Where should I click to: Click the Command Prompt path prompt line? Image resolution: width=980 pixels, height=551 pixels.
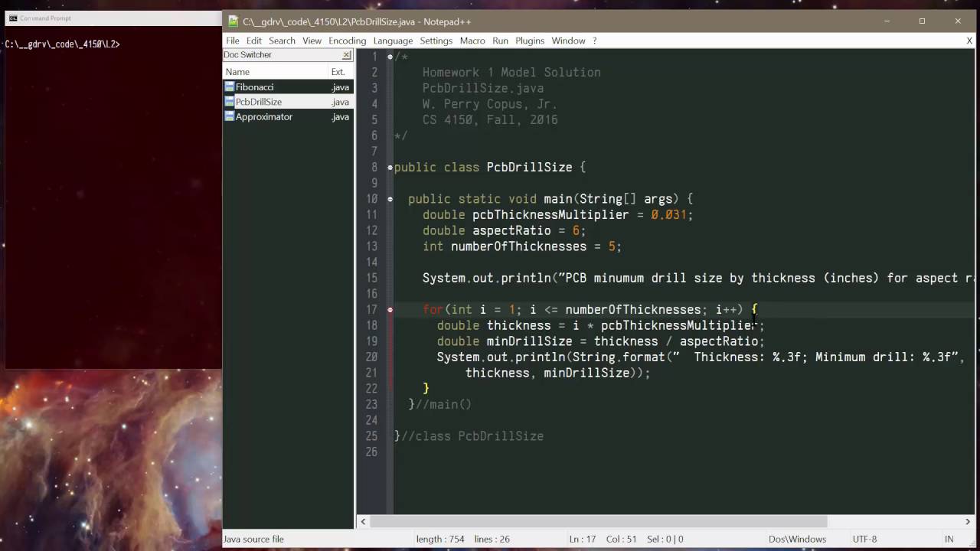click(62, 44)
